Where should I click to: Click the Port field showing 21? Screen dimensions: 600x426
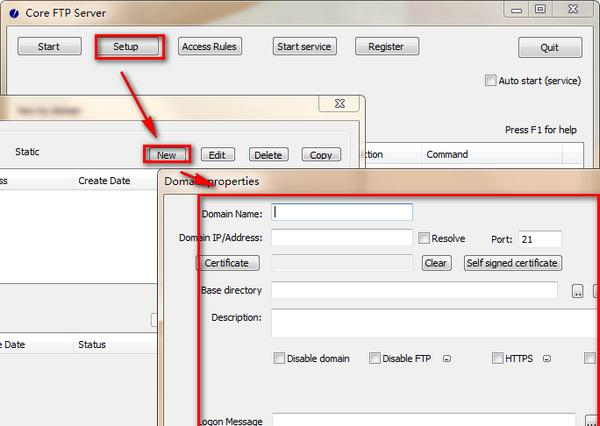tap(540, 239)
